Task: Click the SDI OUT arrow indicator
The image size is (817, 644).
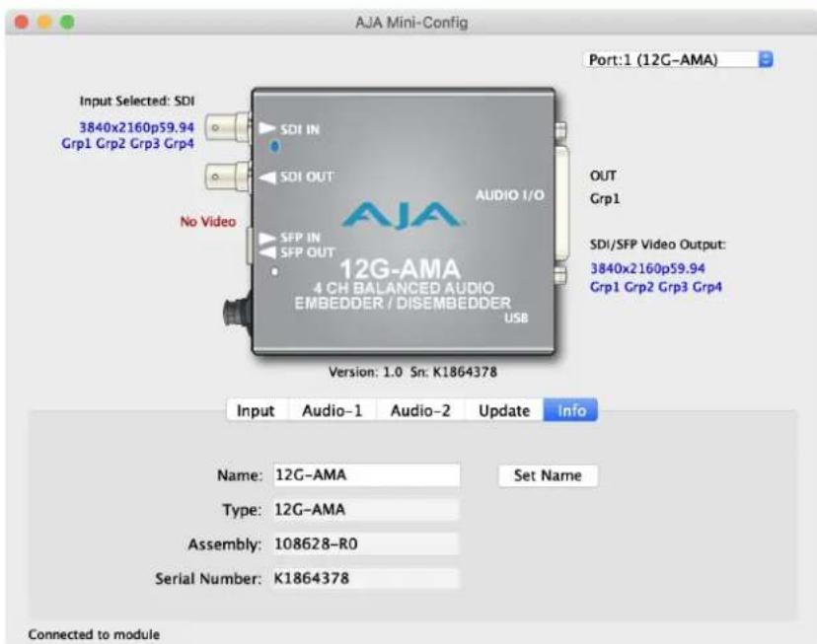Action: tap(267, 178)
